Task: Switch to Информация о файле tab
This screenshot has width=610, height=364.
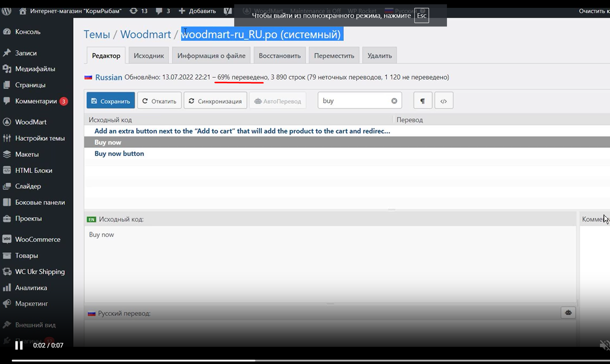Action: [211, 56]
